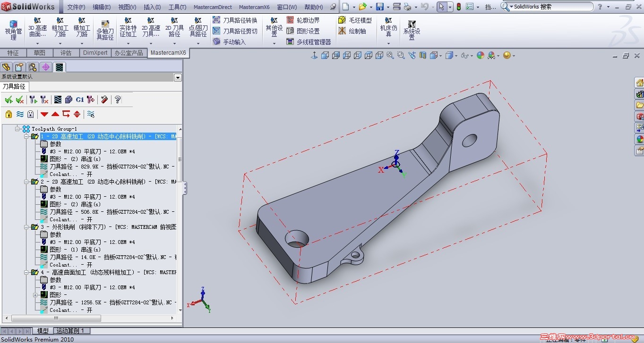The image size is (644, 343).
Task: Move insert arrow down red triangle
Action: click(x=44, y=114)
